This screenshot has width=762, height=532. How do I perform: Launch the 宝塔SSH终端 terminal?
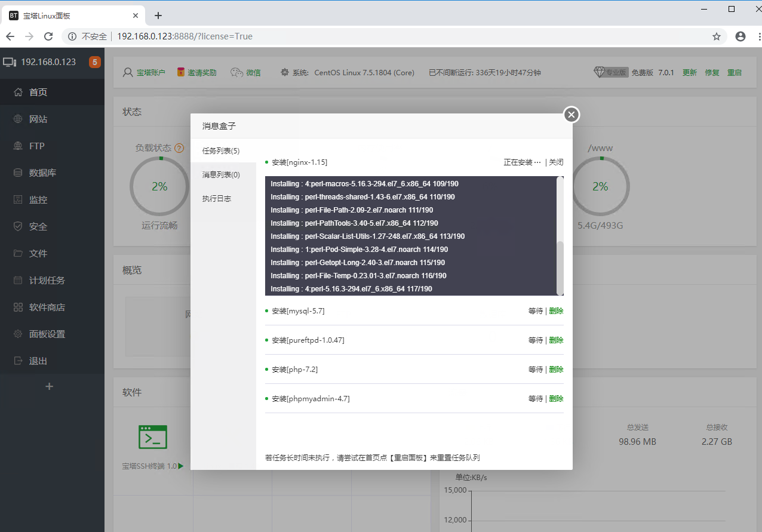tap(153, 436)
